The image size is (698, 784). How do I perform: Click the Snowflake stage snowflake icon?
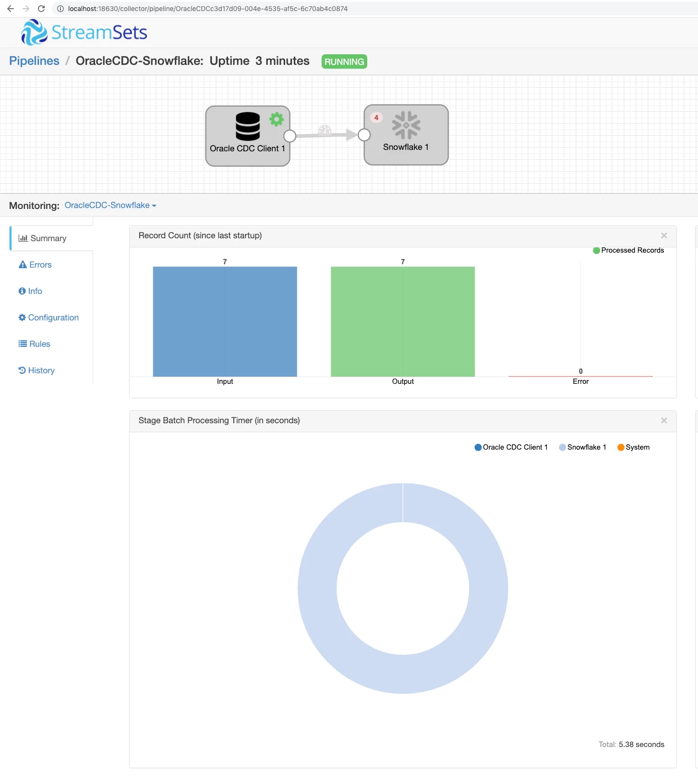[x=406, y=125]
